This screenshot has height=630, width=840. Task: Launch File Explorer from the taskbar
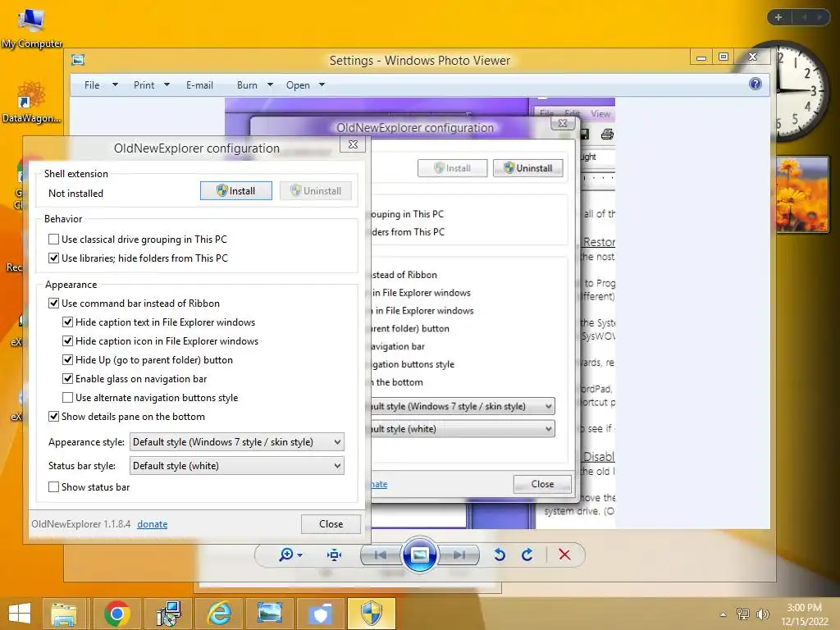pyautogui.click(x=64, y=614)
